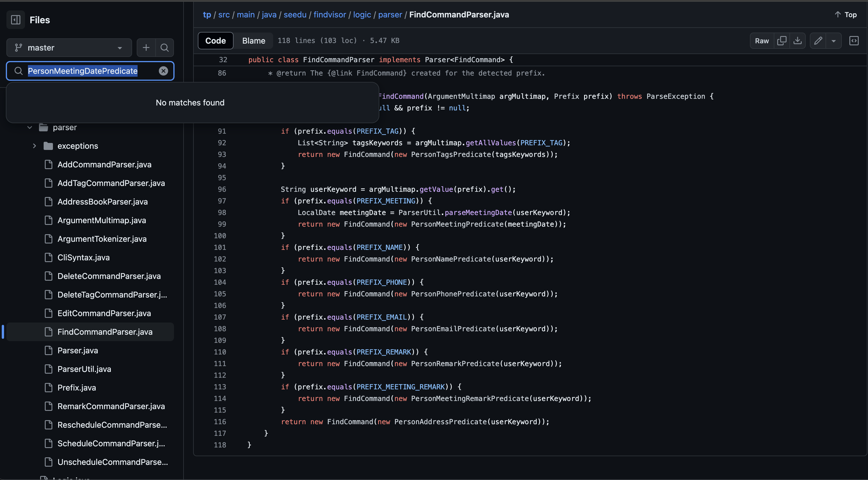Click the add file plus icon
This screenshot has height=480, width=868.
point(146,47)
